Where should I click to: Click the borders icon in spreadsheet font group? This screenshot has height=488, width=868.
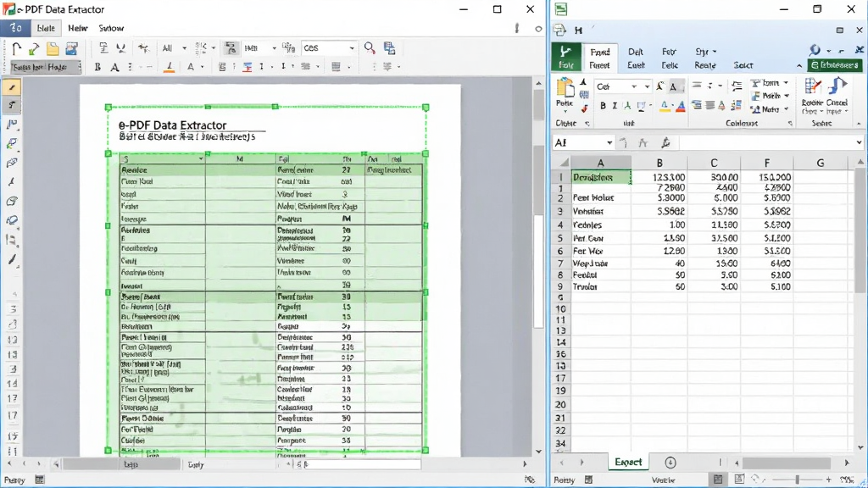pos(641,106)
